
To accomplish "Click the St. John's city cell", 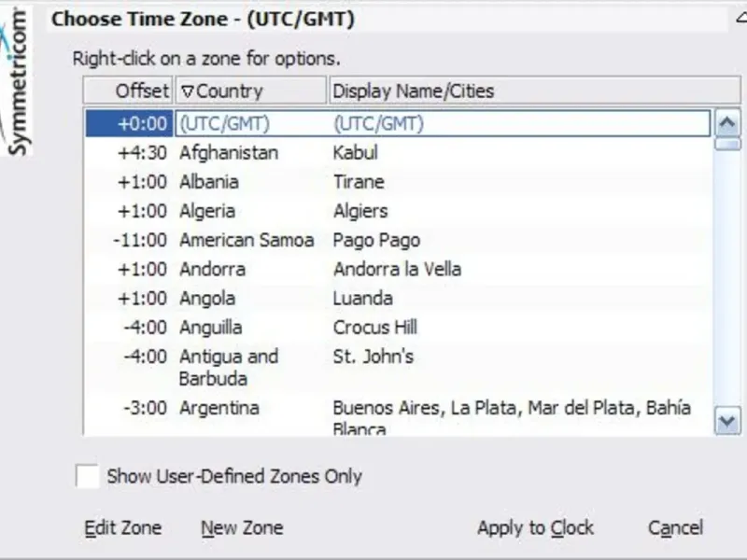I will coord(373,357).
